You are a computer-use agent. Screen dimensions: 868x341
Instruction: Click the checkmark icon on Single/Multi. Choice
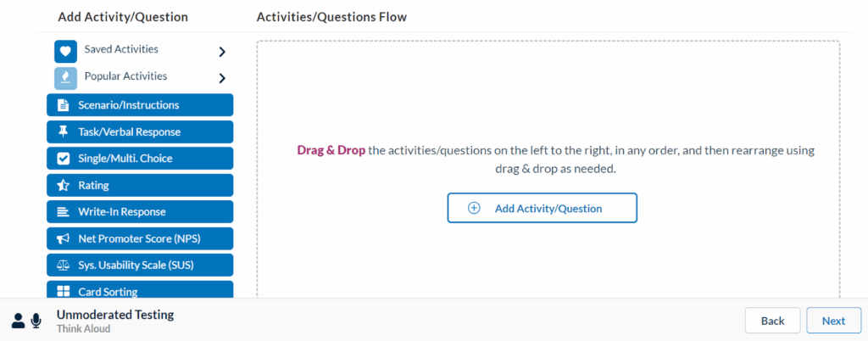click(63, 159)
